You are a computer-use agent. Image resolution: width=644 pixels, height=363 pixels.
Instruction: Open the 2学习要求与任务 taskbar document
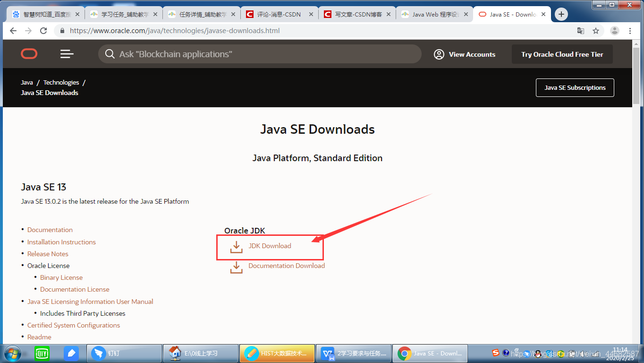coord(354,353)
